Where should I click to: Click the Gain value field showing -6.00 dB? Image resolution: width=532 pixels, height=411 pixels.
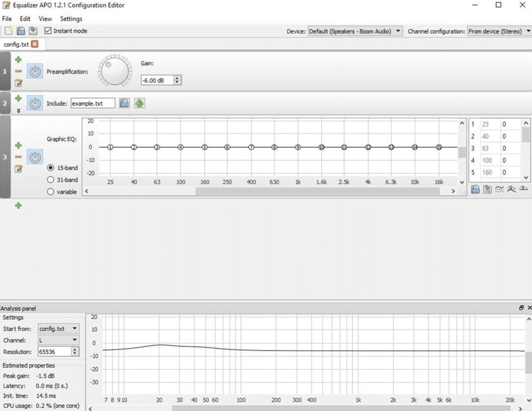point(158,80)
